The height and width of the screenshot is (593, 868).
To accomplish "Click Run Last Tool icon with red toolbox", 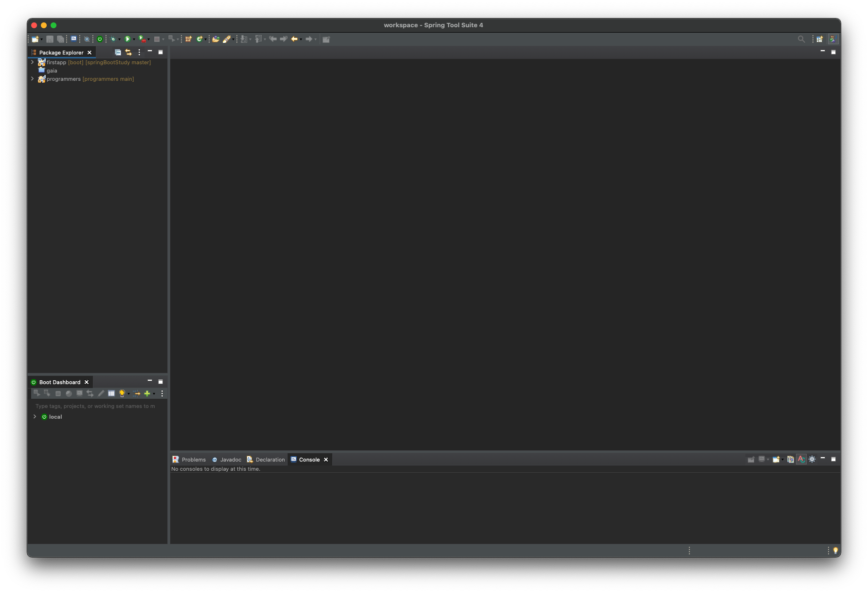I will (x=142, y=39).
